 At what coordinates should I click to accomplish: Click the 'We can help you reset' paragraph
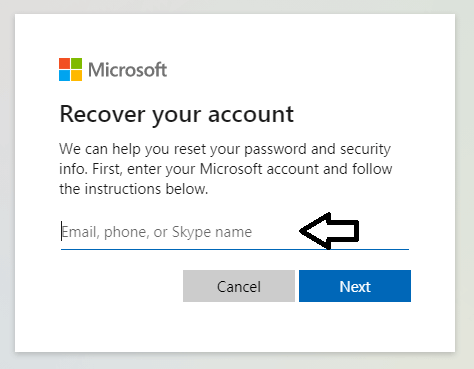point(226,169)
